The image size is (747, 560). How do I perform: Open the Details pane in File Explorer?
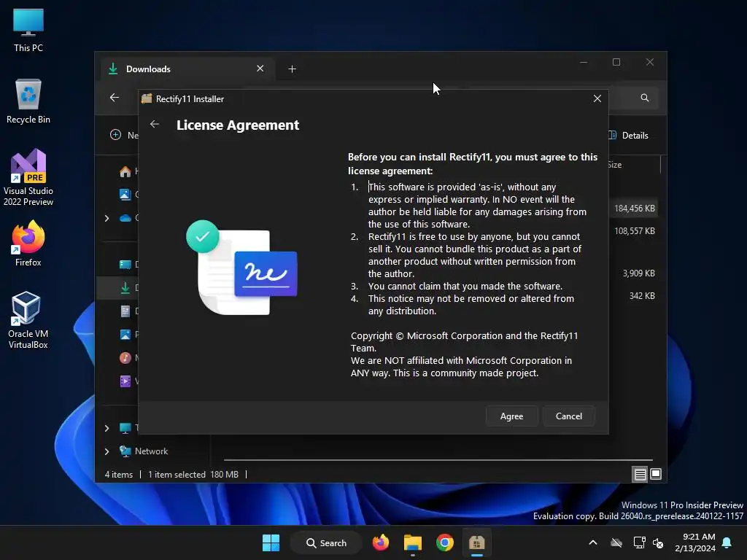click(629, 135)
